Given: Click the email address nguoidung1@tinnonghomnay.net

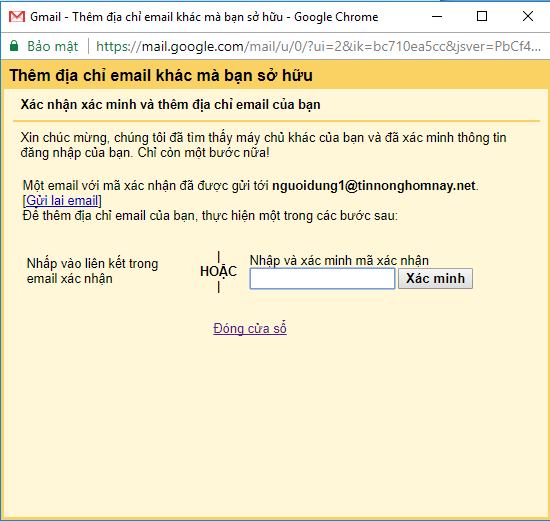Looking at the screenshot, I should point(374,186).
